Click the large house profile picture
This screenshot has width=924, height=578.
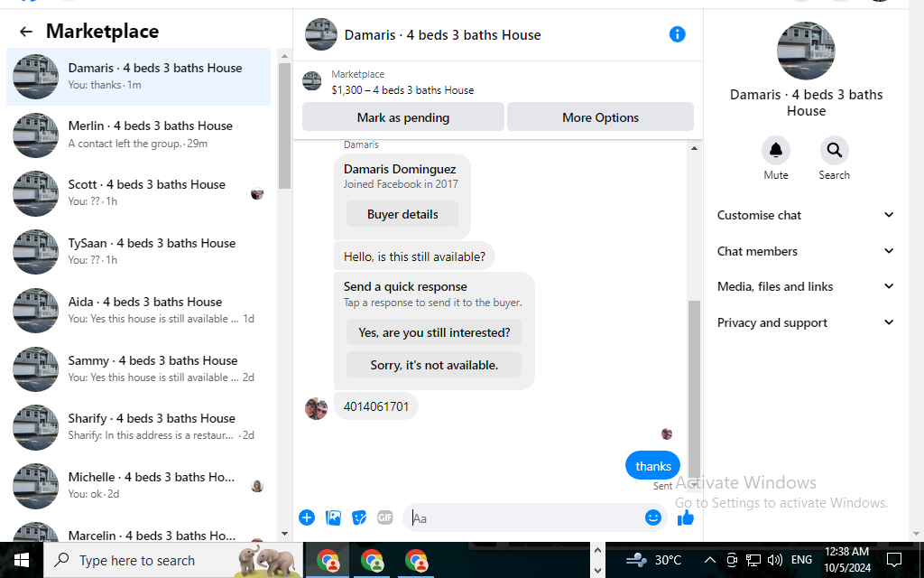pos(806,51)
